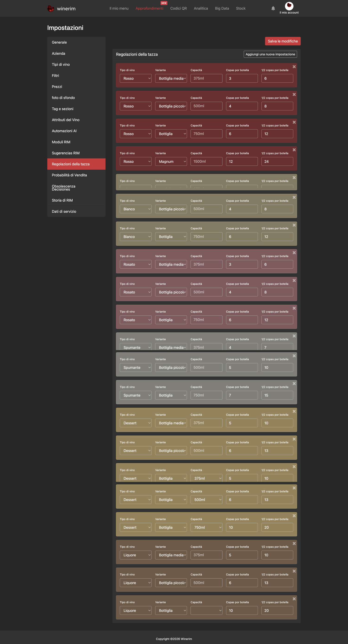Remove the Spumante 750ml row using X
348x644 pixels.
click(294, 383)
